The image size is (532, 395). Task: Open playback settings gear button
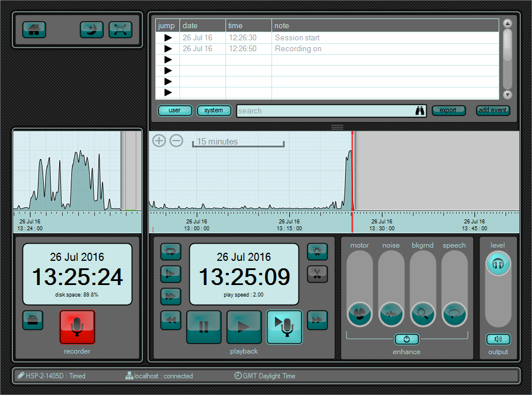pyautogui.click(x=317, y=250)
